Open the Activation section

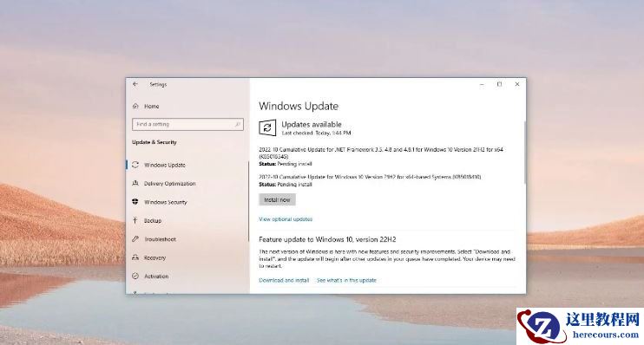pyautogui.click(x=156, y=276)
